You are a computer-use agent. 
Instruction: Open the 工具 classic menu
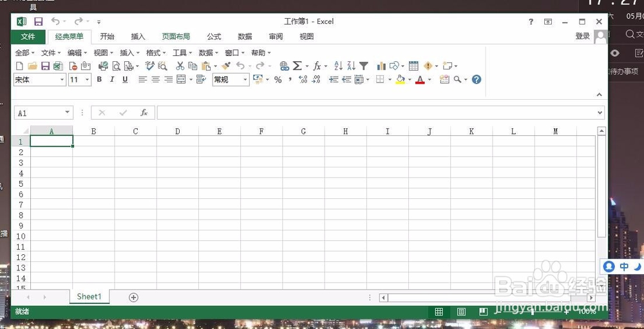coord(182,53)
